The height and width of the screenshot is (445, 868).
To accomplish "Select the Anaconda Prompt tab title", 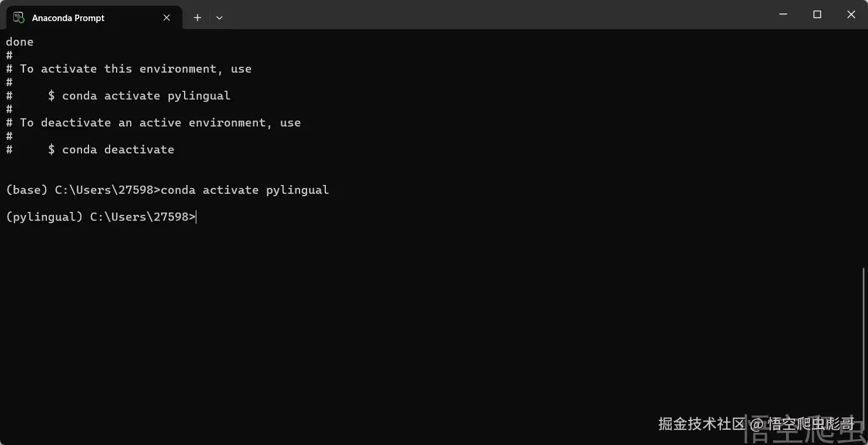I will click(x=68, y=18).
